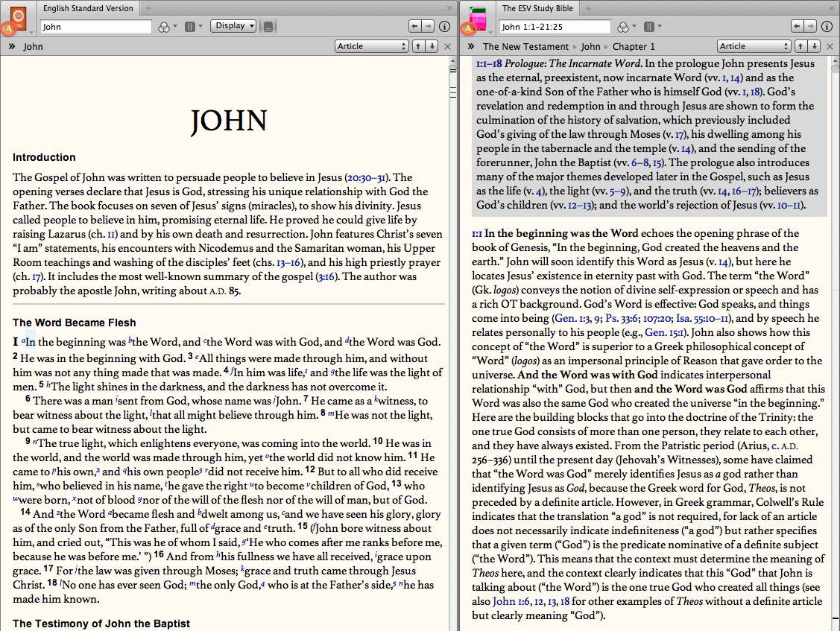The height and width of the screenshot is (631, 840).
Task: Select the English Standard Version tab
Action: [88, 8]
